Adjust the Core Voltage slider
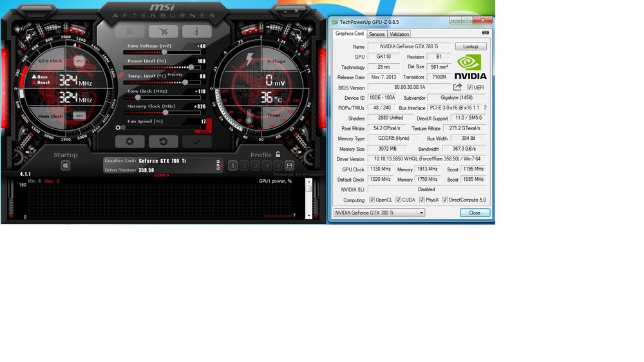 pyautogui.click(x=162, y=53)
